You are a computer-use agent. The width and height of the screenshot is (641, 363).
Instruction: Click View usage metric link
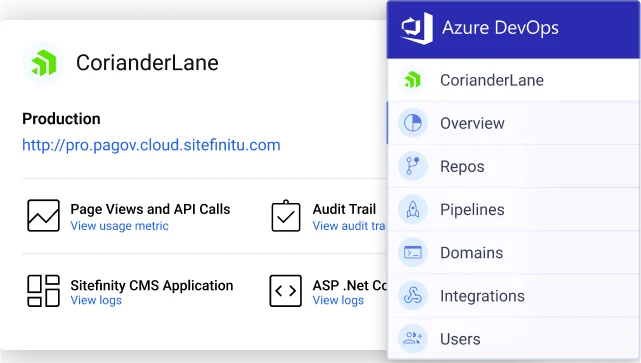pos(119,226)
